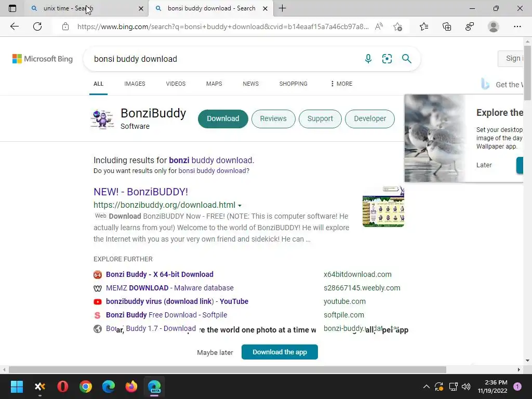This screenshot has height=399, width=532.
Task: Close the bonsi buddy download tab
Action: click(x=265, y=8)
